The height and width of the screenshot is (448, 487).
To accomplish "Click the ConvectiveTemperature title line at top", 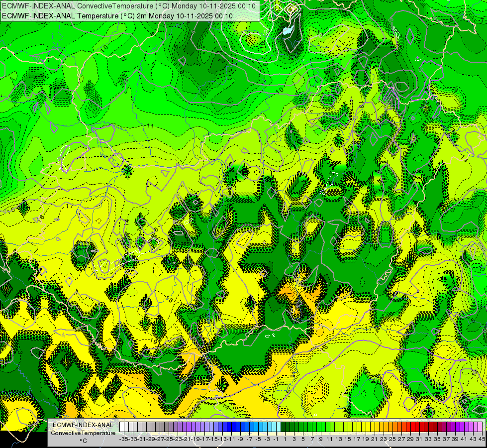I will coord(128,6).
